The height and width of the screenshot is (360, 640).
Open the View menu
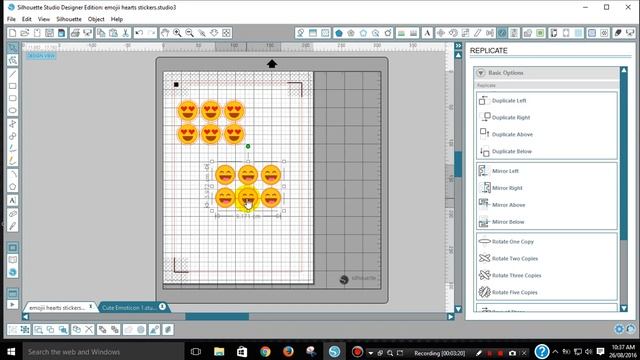[44, 19]
